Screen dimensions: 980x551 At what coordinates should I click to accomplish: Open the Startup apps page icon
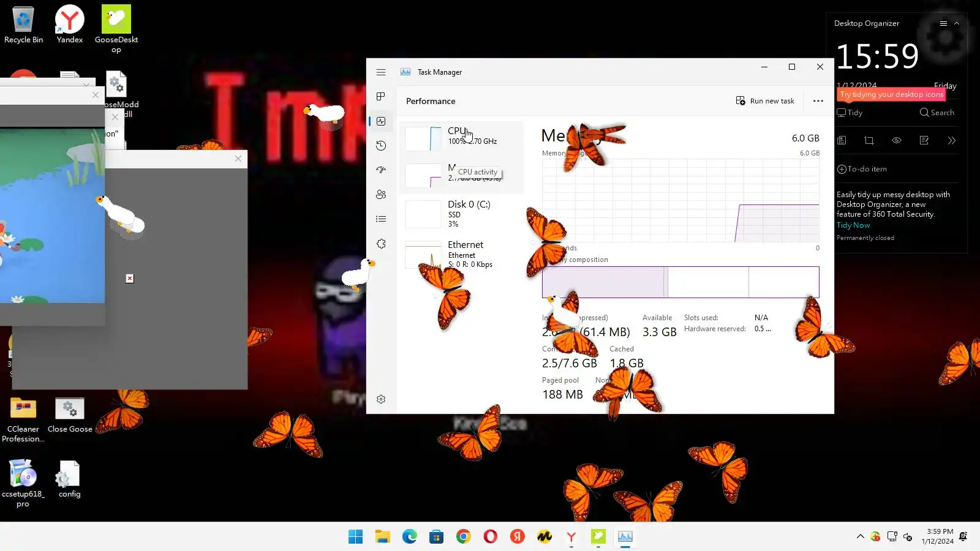[381, 170]
